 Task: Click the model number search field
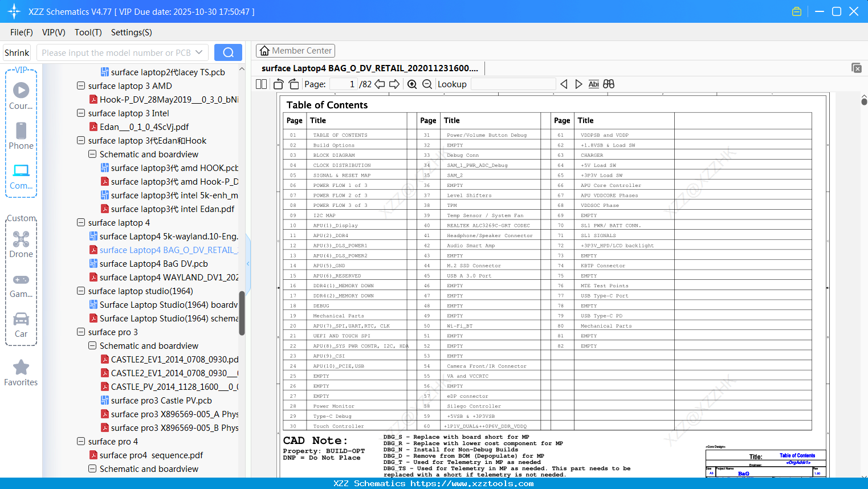(x=116, y=52)
